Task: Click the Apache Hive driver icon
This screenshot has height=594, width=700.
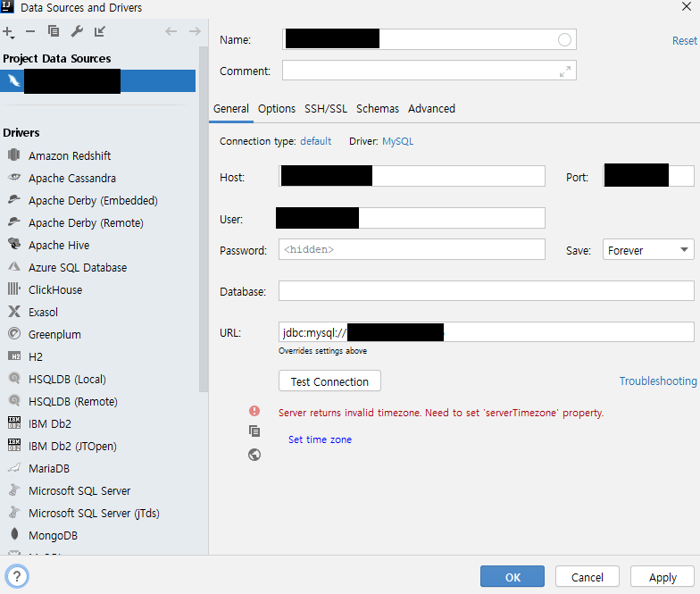Action: 14,244
